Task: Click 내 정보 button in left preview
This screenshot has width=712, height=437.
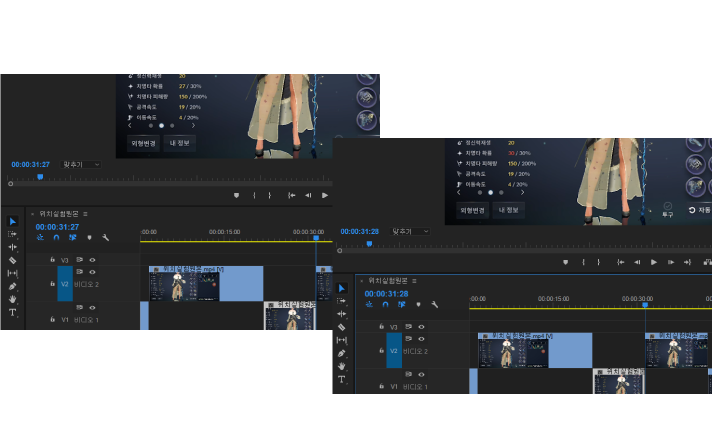Action: click(x=180, y=143)
